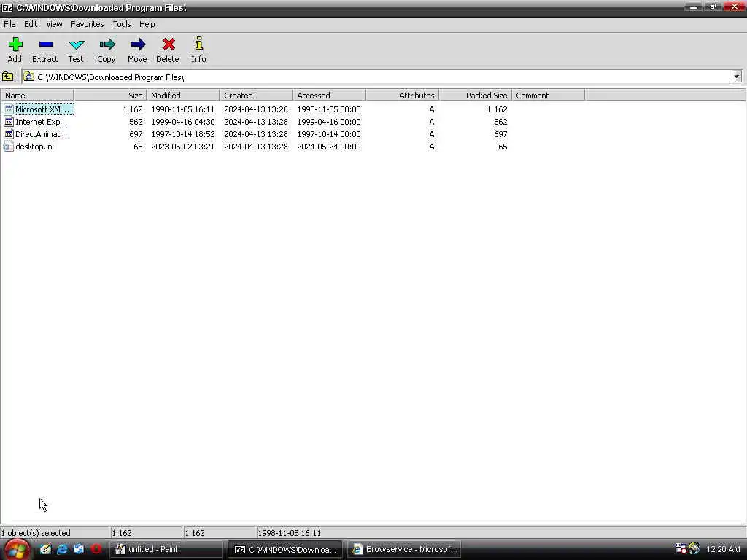The height and width of the screenshot is (560, 747).
Task: Click the size value 697 in Size column
Action: point(136,134)
